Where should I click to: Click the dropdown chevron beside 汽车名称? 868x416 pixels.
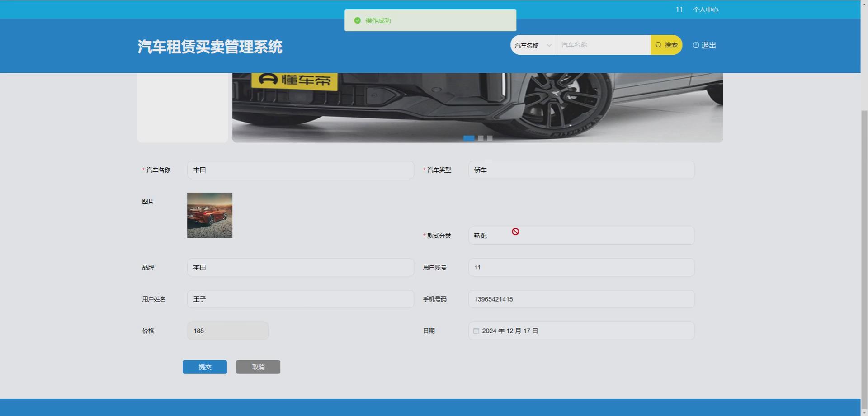coord(549,45)
